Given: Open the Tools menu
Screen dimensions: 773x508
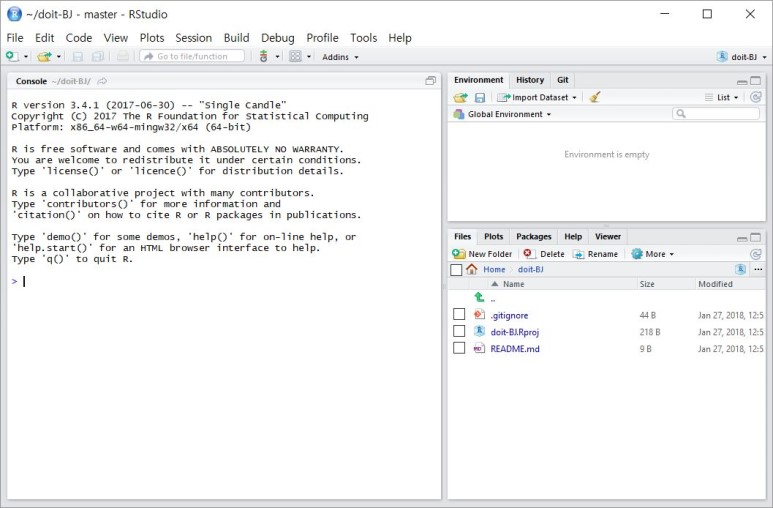Looking at the screenshot, I should tap(363, 38).
